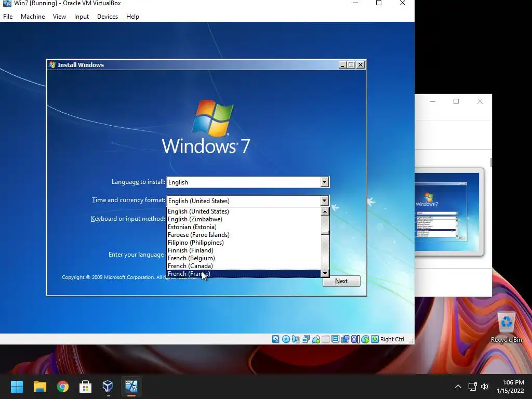Image resolution: width=532 pixels, height=399 pixels.
Task: Maximize the background VirtualBox Manager window
Action: click(456, 101)
